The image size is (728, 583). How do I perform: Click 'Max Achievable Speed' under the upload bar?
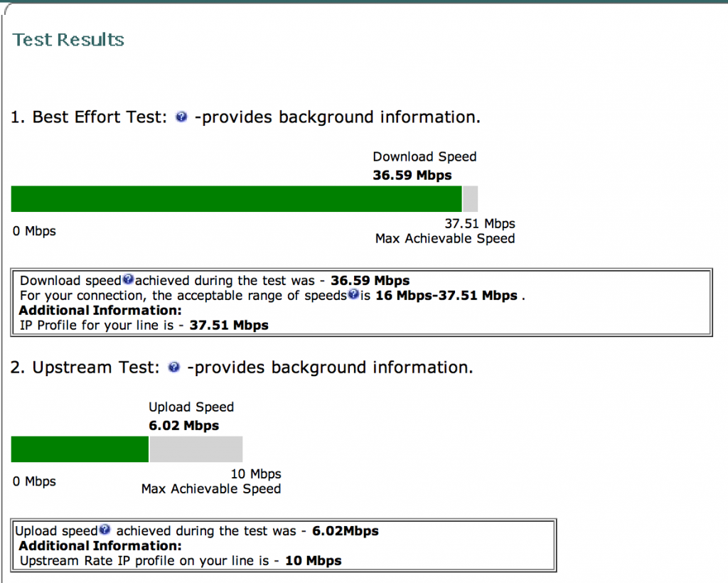pyautogui.click(x=211, y=488)
